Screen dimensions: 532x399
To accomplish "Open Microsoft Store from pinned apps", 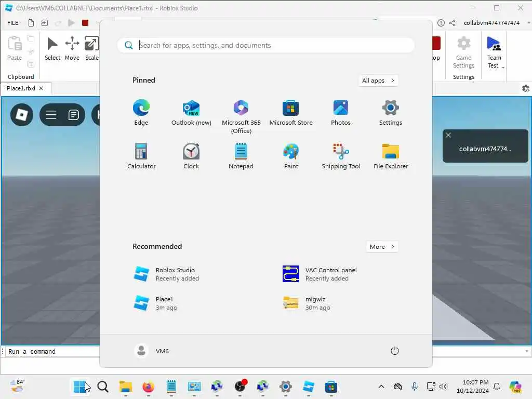I will click(x=291, y=113).
